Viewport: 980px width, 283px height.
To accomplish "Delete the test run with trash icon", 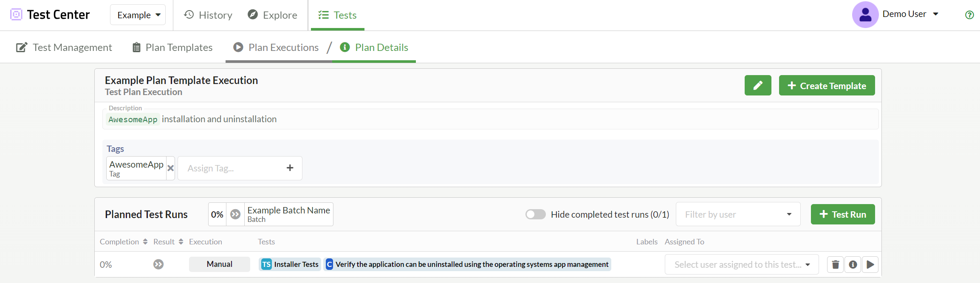I will click(835, 264).
